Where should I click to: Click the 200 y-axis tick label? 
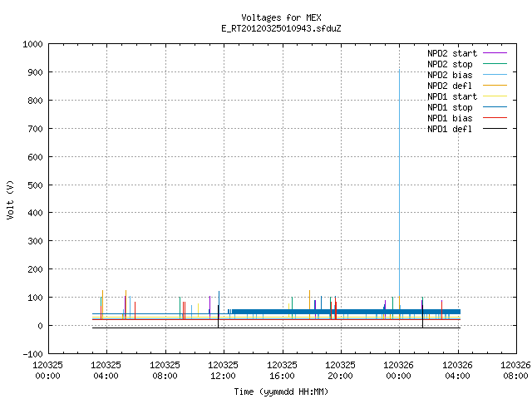point(35,269)
